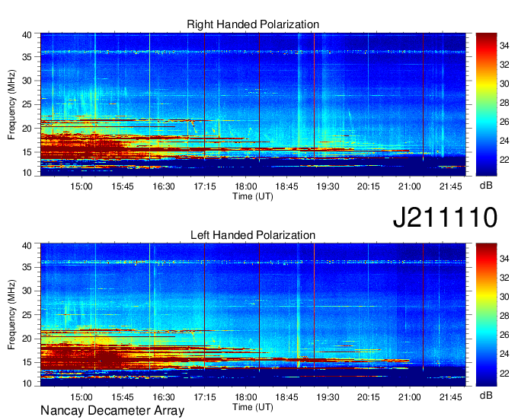
Task: Select the J211110 date label
Action: point(445,218)
